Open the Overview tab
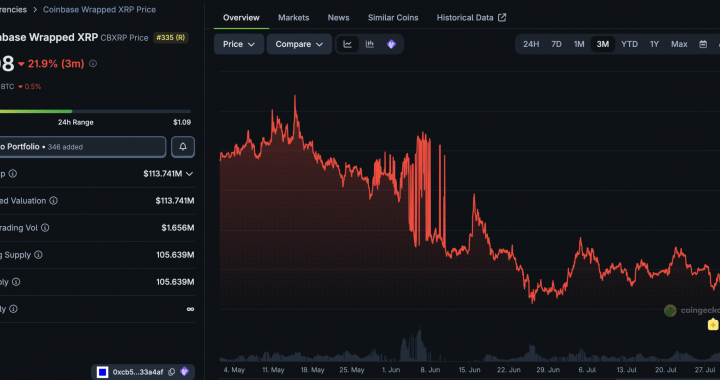 [241, 17]
